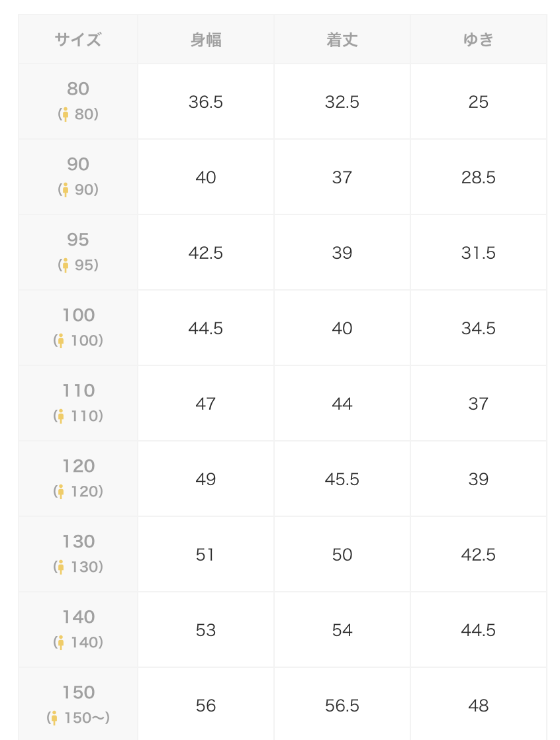This screenshot has height=740, width=560.
Task: Click the person icon in size 80 row
Action: (x=66, y=115)
